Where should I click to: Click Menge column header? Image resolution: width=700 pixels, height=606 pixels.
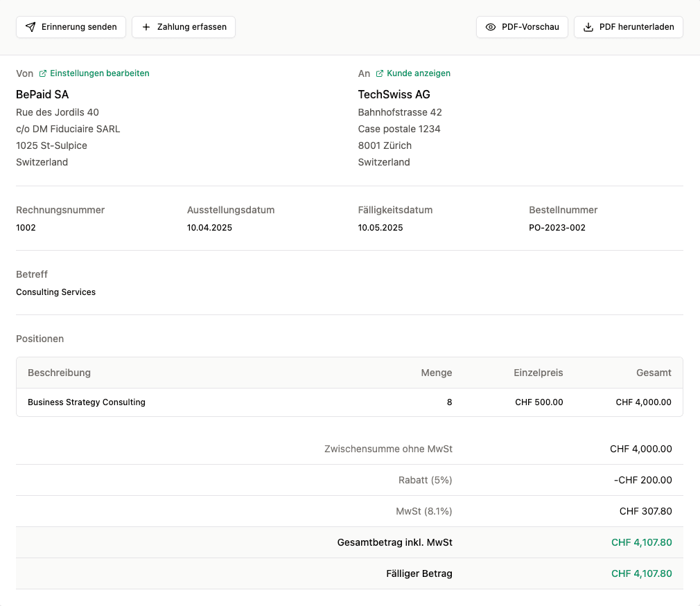(436, 373)
